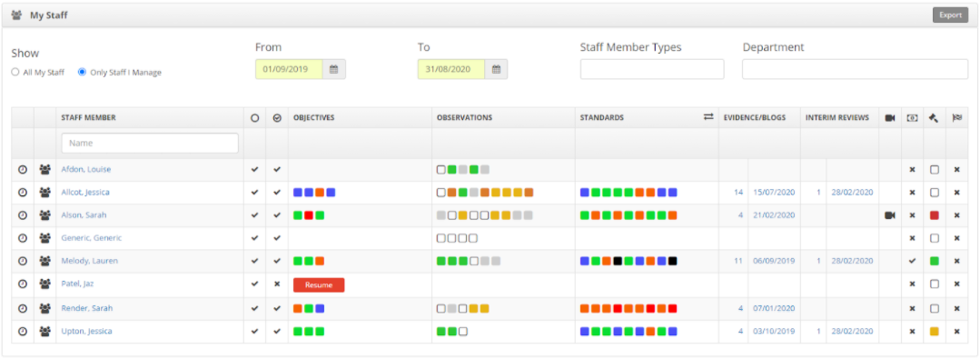The width and height of the screenshot is (980, 359).
Task: Click the group icon for Render, Sarah
Action: click(45, 308)
